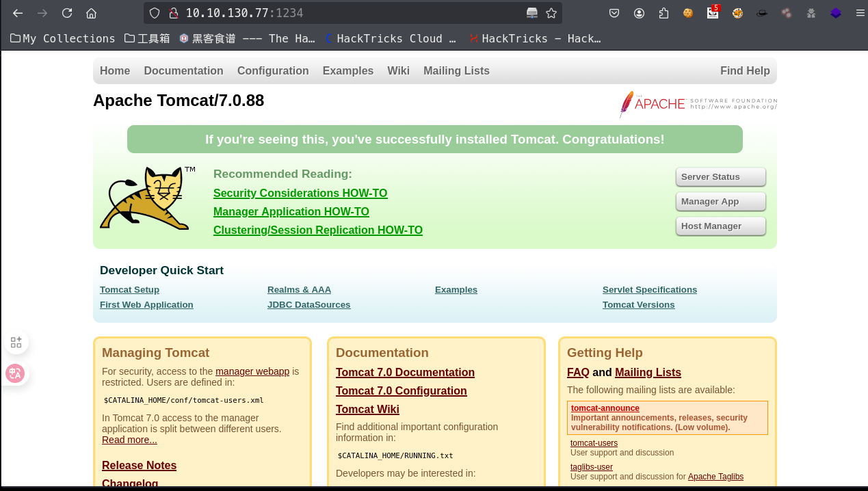
Task: Open Tomcat 7.0 Configuration link
Action: pyautogui.click(x=402, y=390)
